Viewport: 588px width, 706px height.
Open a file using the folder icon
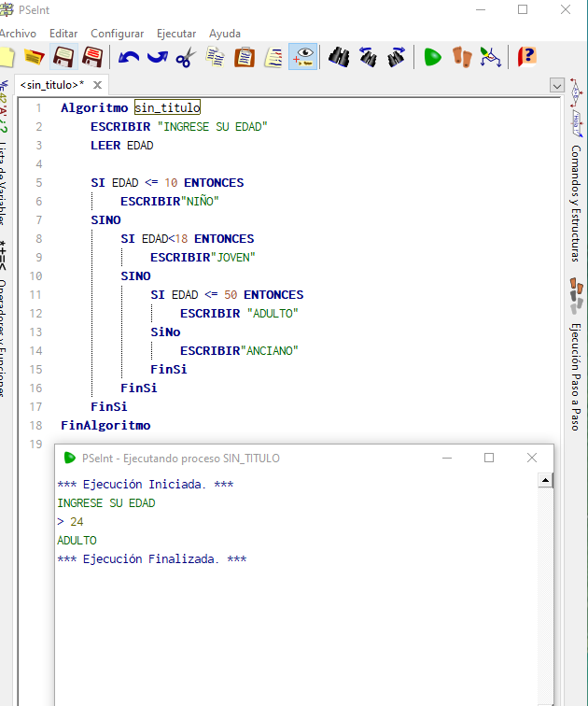[x=35, y=57]
